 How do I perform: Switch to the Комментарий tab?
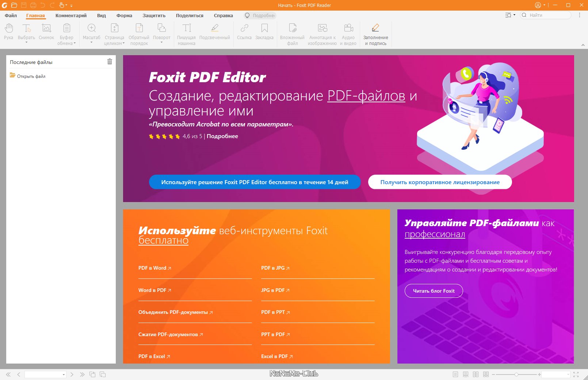pos(71,15)
